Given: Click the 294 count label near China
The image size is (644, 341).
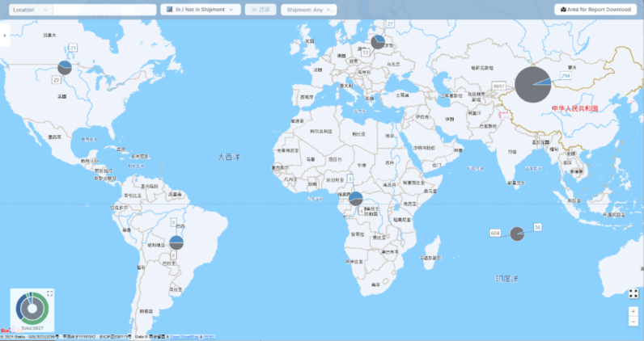Looking at the screenshot, I should 566,75.
